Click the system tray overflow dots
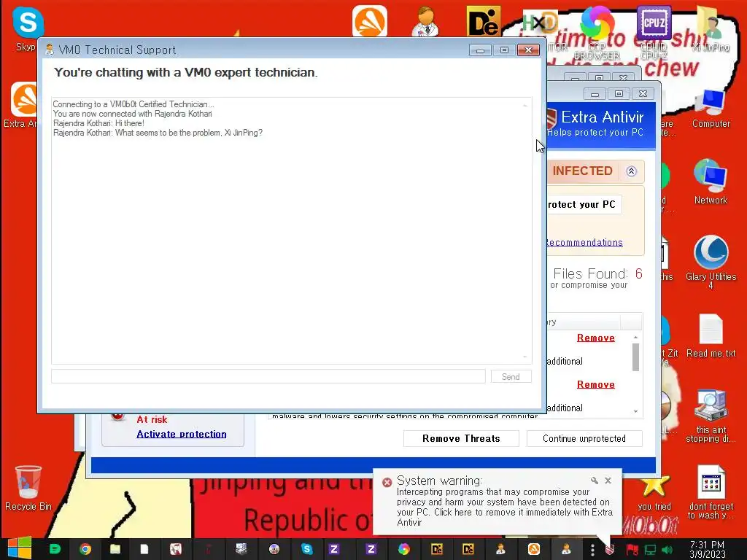The image size is (747, 560). pos(592,550)
